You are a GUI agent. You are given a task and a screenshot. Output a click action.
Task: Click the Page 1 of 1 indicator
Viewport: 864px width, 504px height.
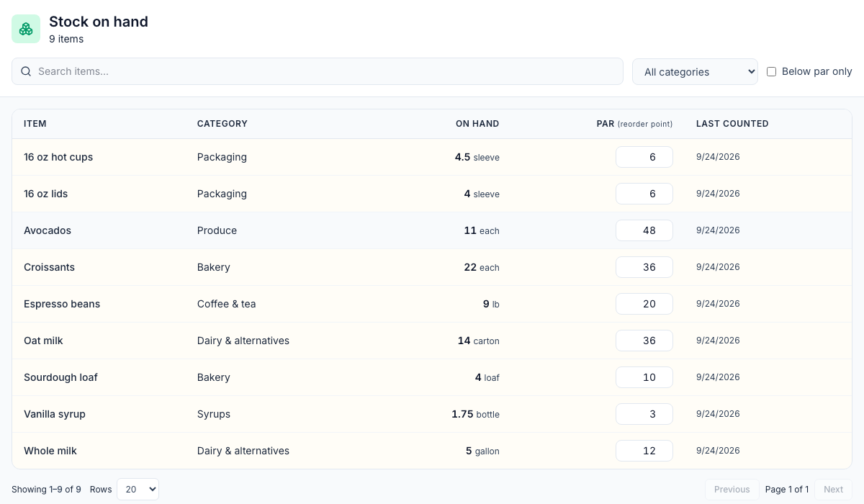[x=787, y=489]
